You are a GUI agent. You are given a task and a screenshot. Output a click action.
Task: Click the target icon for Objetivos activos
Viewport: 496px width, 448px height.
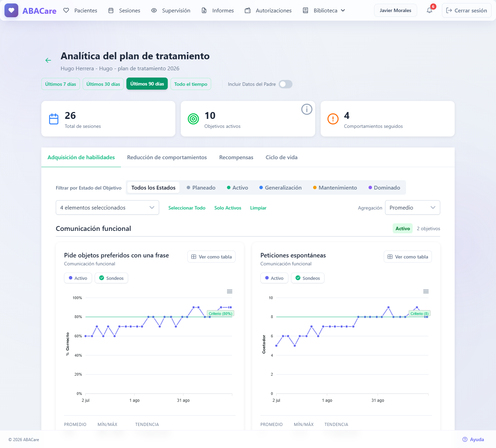[x=193, y=119]
